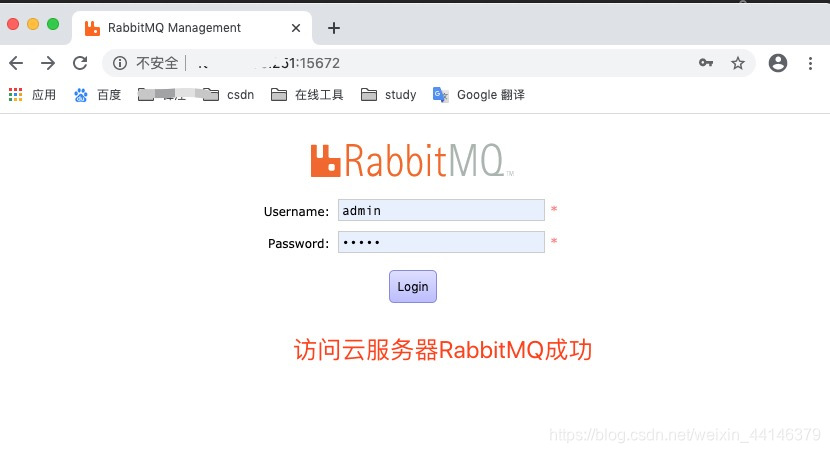Click the yellow minimize window button
Viewport: 830px width, 453px height.
(33, 24)
